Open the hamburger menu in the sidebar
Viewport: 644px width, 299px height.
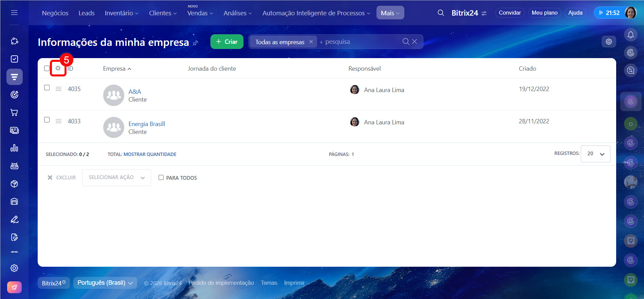14,13
